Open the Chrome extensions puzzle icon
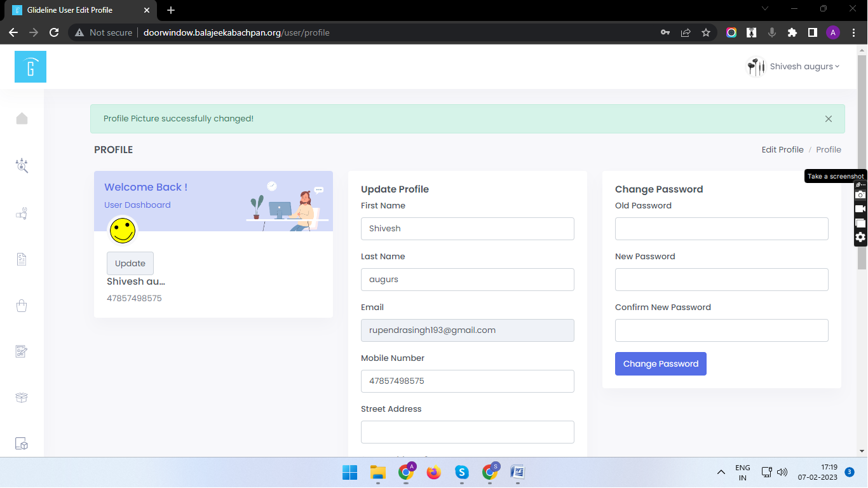The width and height of the screenshot is (868, 488). (792, 32)
